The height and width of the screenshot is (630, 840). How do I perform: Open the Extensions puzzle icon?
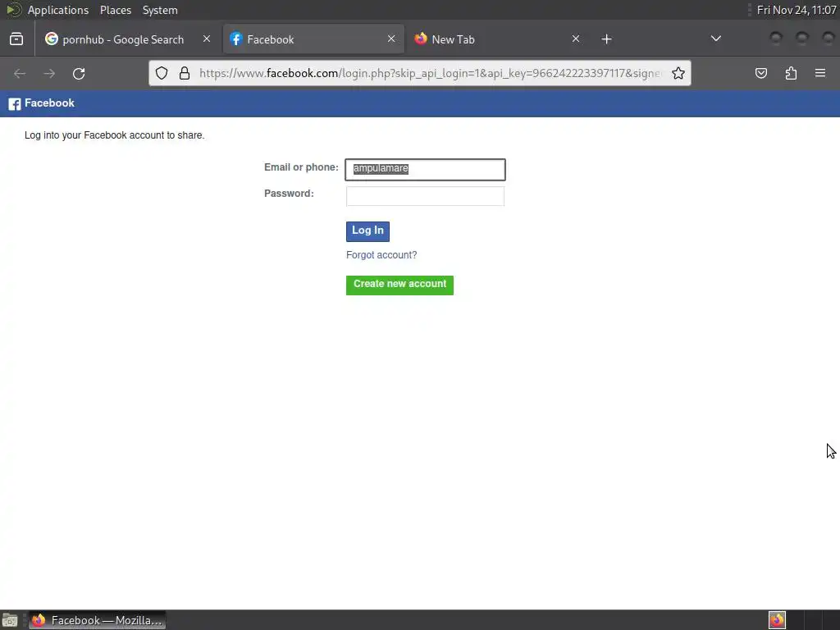[792, 73]
